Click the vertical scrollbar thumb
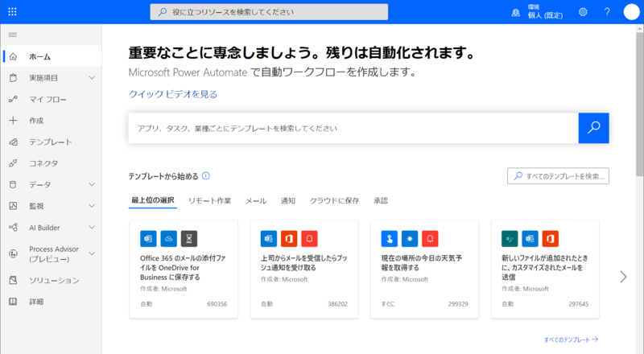 tap(640, 105)
